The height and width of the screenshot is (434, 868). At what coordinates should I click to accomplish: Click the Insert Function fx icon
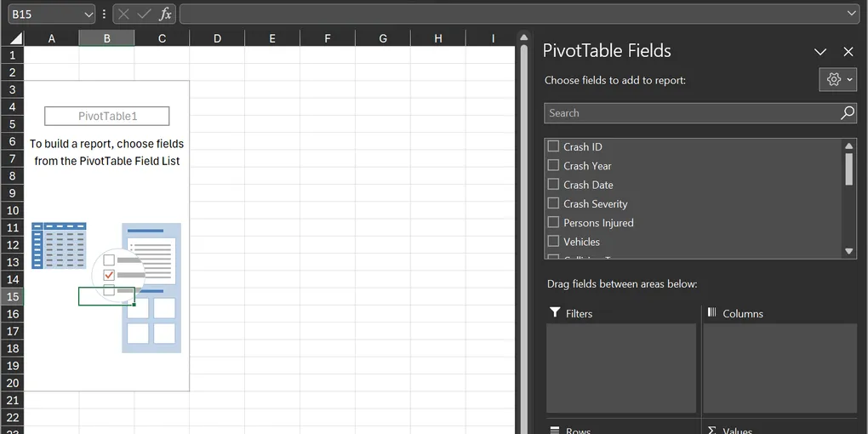point(165,14)
